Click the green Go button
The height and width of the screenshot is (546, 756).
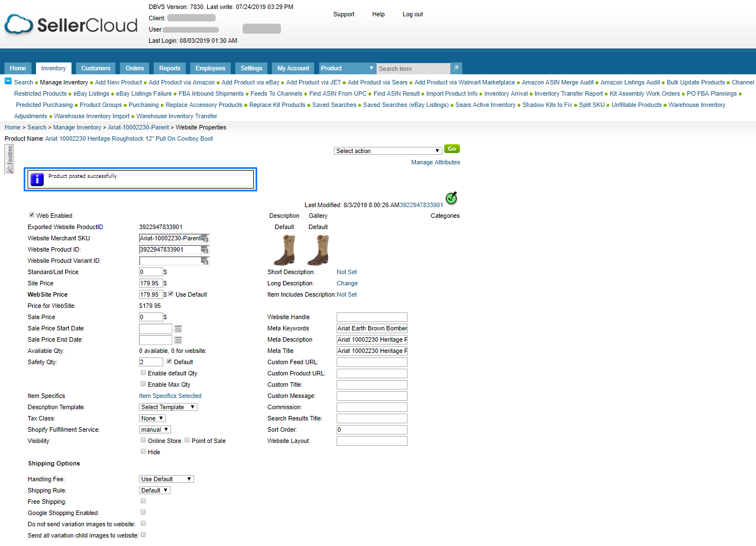(x=452, y=149)
